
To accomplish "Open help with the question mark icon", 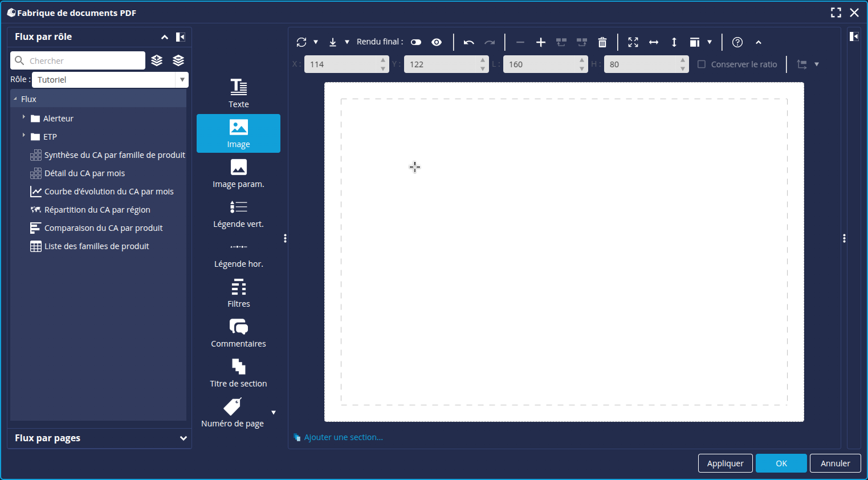I will pos(737,42).
